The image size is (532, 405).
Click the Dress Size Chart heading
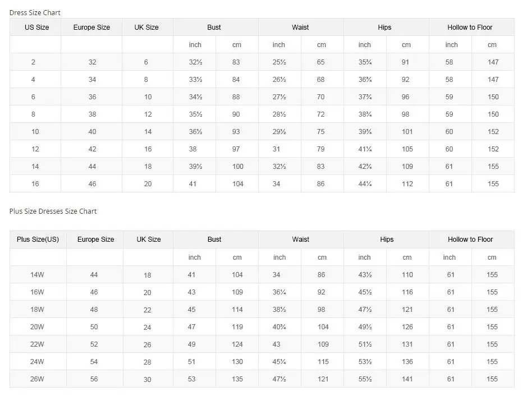click(35, 12)
